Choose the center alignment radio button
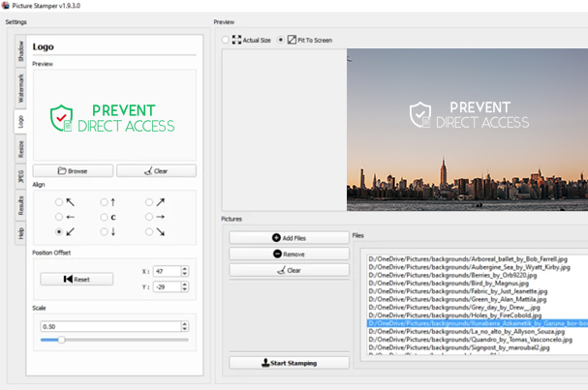 coord(103,218)
